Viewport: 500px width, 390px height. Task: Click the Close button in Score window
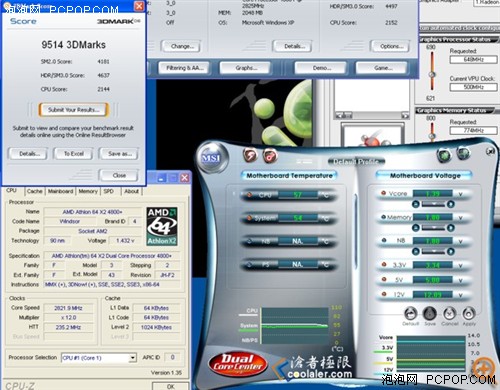(x=119, y=175)
